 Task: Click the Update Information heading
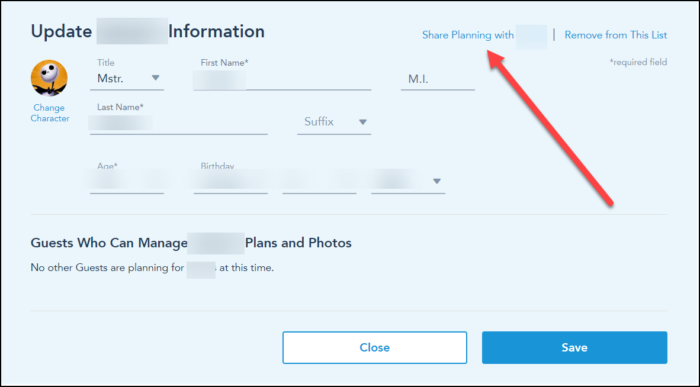148,31
